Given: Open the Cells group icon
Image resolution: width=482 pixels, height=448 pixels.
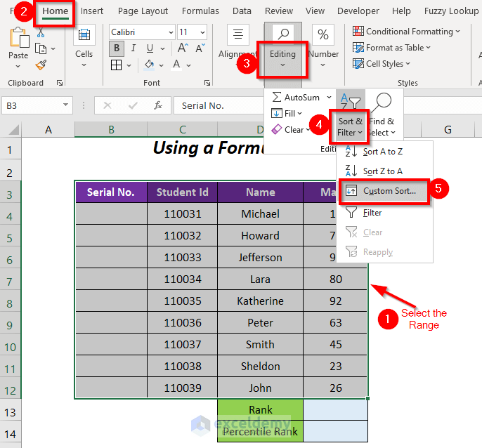Looking at the screenshot, I should tap(84, 34).
